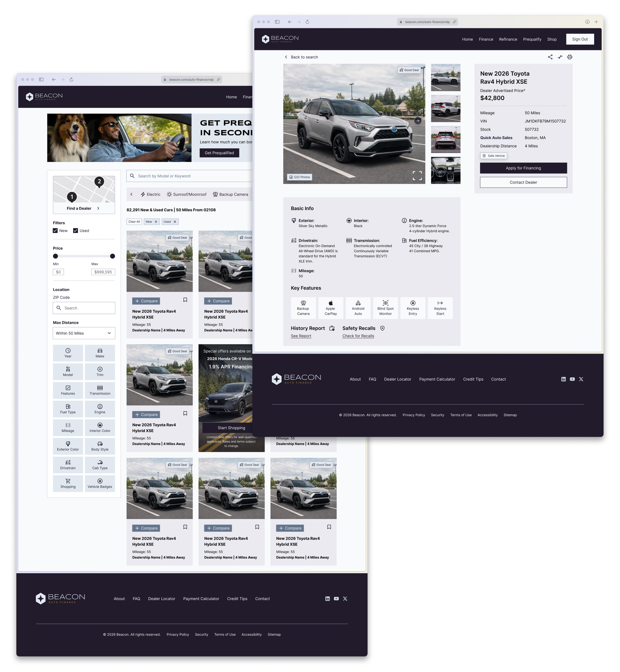Click left chevron of feature filter carousel
The width and height of the screenshot is (620, 672).
(131, 194)
